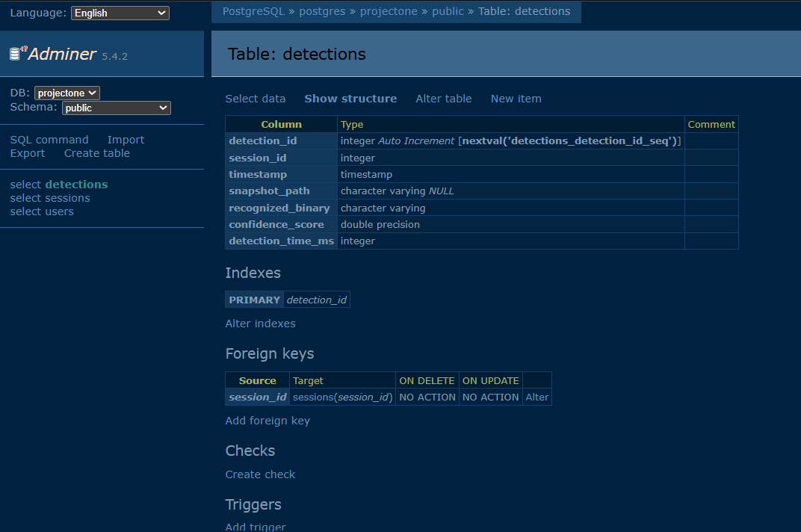Screen dimensions: 801x532
Task: Open the Show structure tab
Action: pyautogui.click(x=350, y=99)
